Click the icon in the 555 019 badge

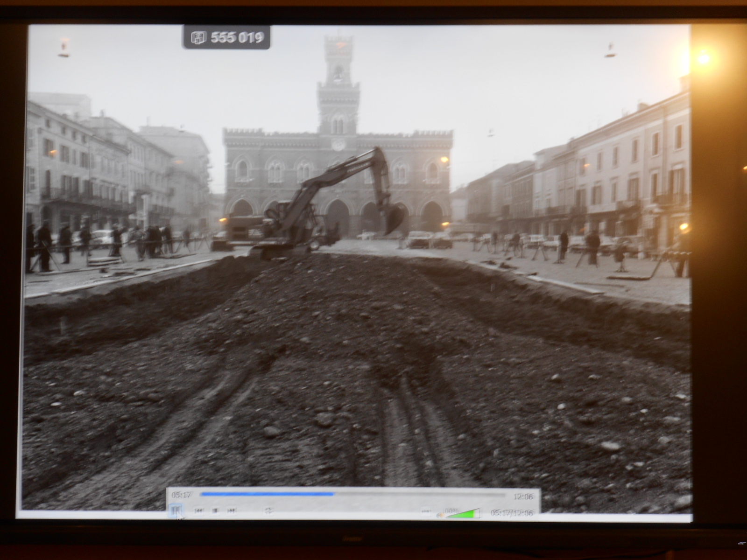coord(198,37)
